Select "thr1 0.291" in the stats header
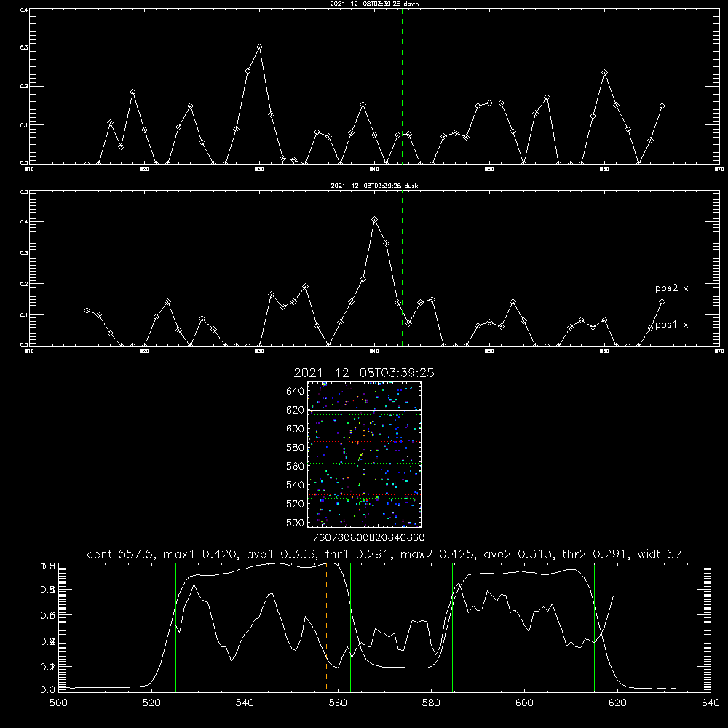Viewport: 728px width, 728px height. (361, 554)
